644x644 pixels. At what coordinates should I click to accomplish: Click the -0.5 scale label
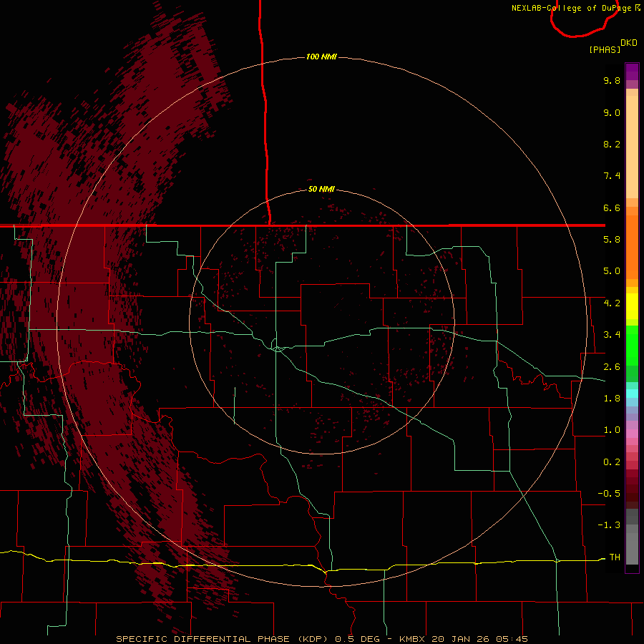click(609, 494)
